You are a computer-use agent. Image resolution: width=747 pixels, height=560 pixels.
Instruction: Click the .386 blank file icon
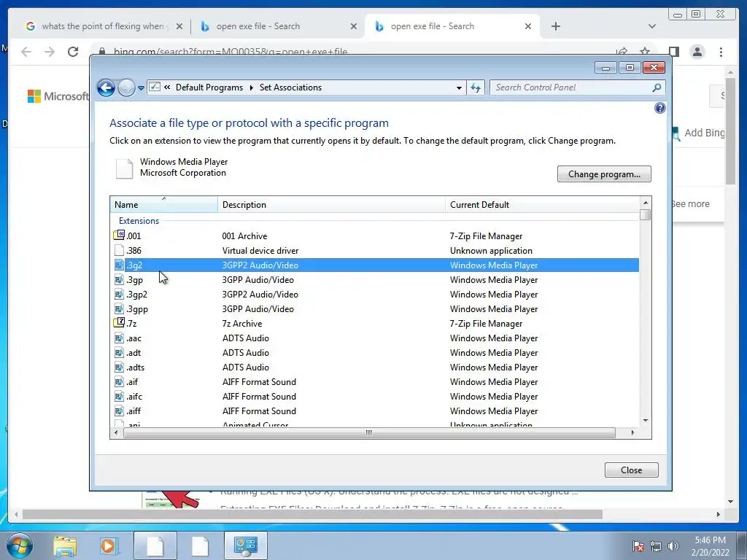click(119, 251)
